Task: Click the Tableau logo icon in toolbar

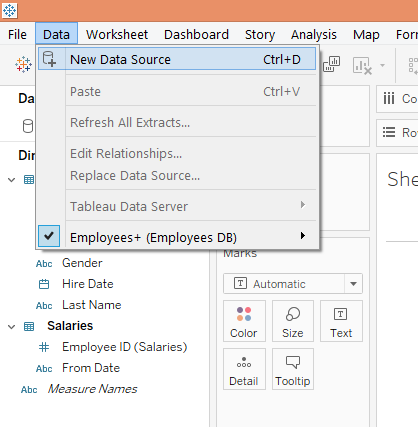Action: (x=23, y=64)
